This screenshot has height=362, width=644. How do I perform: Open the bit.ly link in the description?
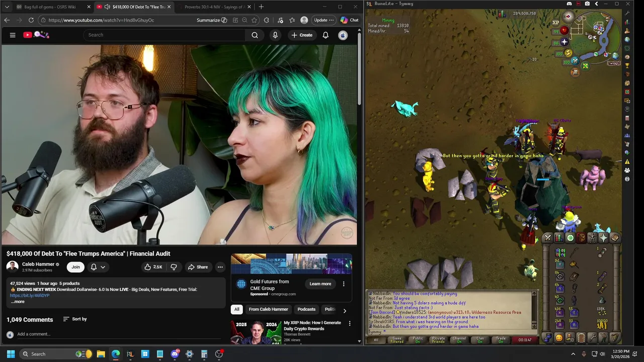coord(30,296)
